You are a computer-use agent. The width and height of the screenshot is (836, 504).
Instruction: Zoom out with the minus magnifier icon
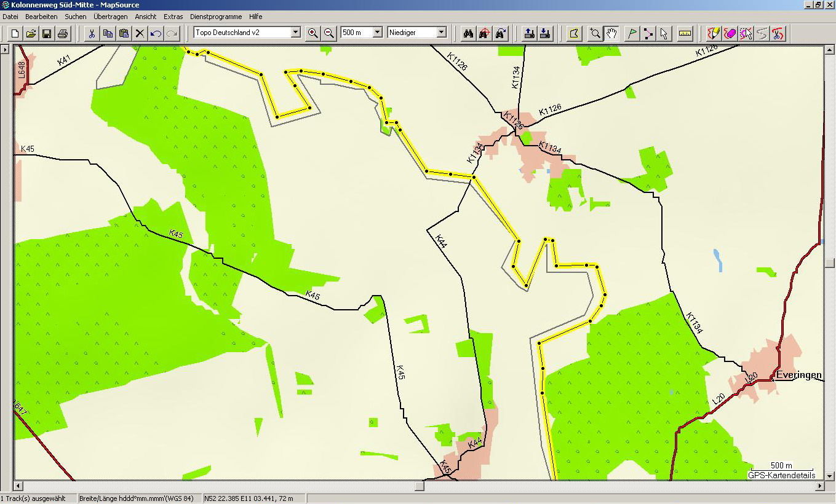329,33
